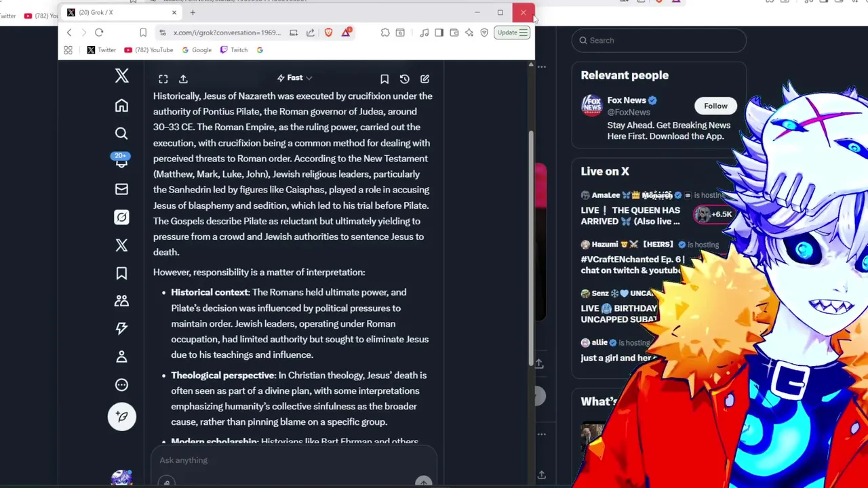
Task: Open Notifications bell with 20+ badge
Action: tap(121, 161)
